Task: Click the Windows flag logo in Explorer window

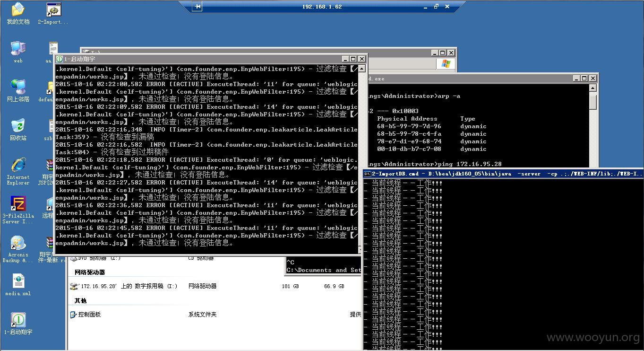Action: [446, 63]
